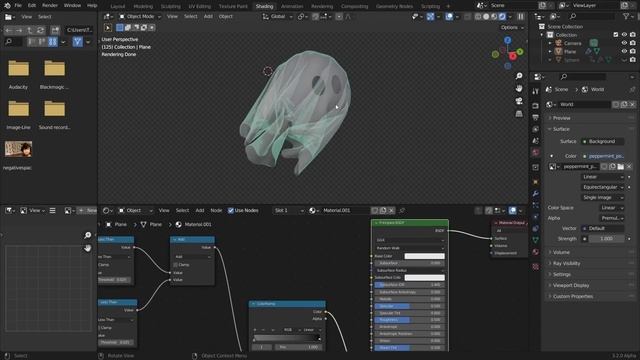
Task: Open Slot 1 material slot dropdown
Action: [x=289, y=211]
